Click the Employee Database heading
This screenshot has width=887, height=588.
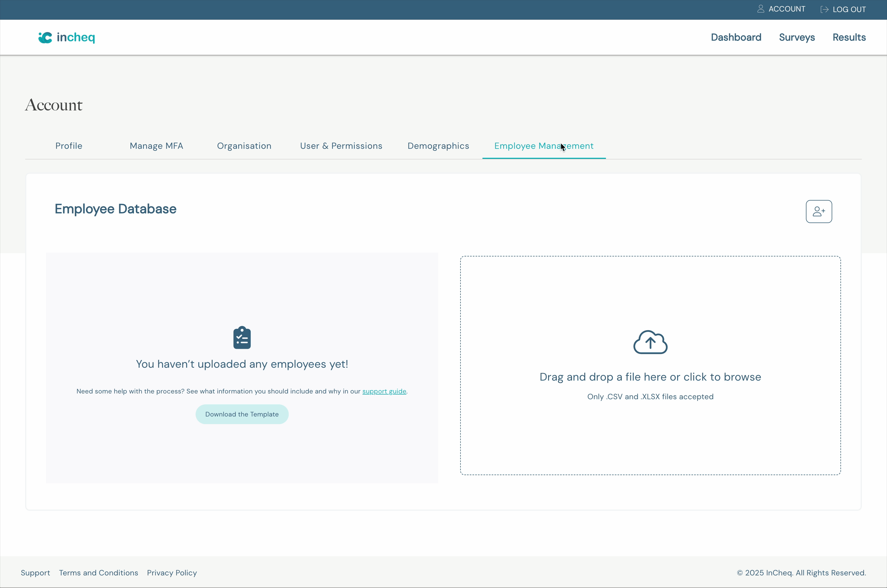click(116, 209)
